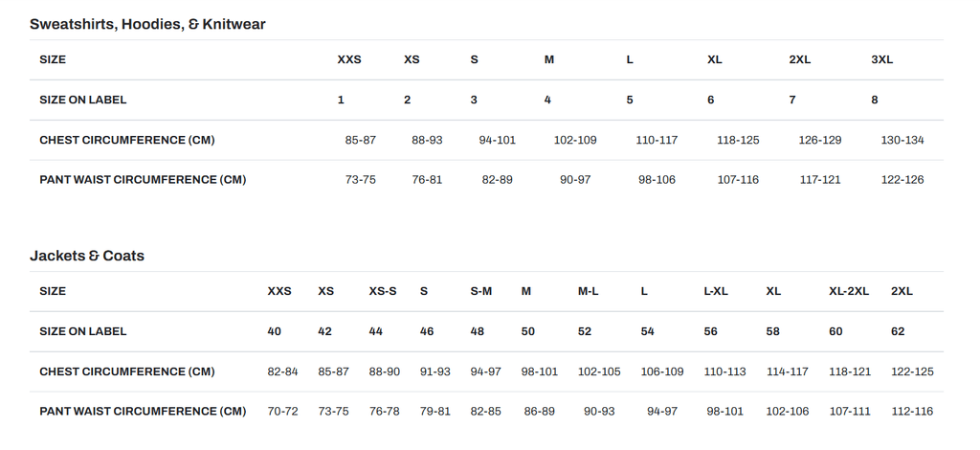The width and height of the screenshot is (980, 450).
Task: Click the 3XL size header
Action: pos(881,59)
